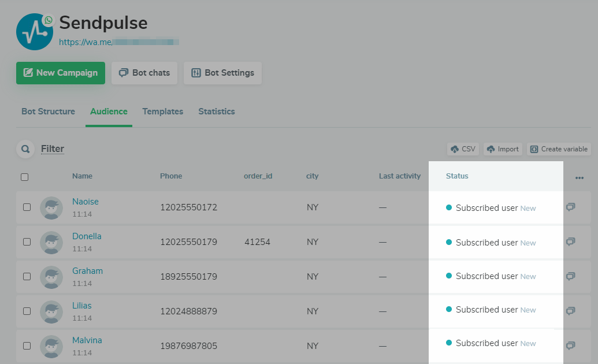Open chat icon for Donella
Viewport: 598px width, 364px height.
tap(570, 242)
